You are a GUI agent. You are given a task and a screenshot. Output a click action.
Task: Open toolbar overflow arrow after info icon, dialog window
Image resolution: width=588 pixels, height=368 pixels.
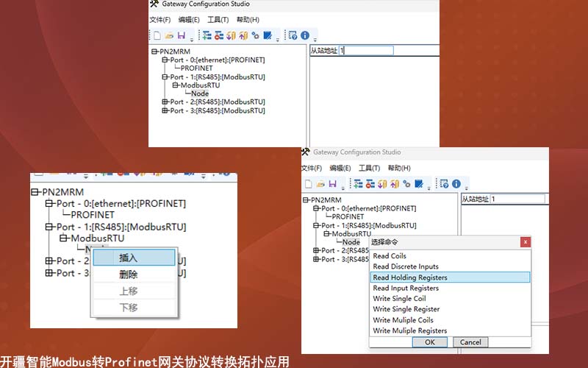pyautogui.click(x=466, y=188)
